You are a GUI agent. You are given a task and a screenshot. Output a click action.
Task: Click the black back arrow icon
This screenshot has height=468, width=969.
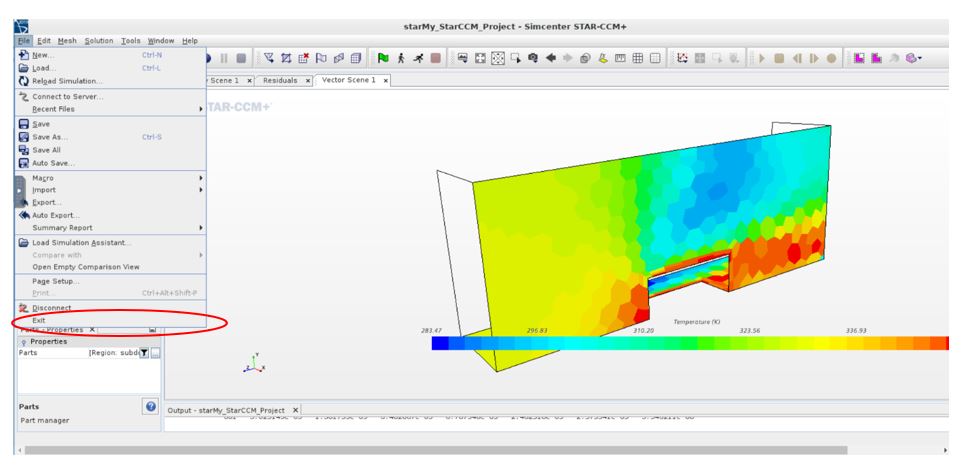click(551, 58)
